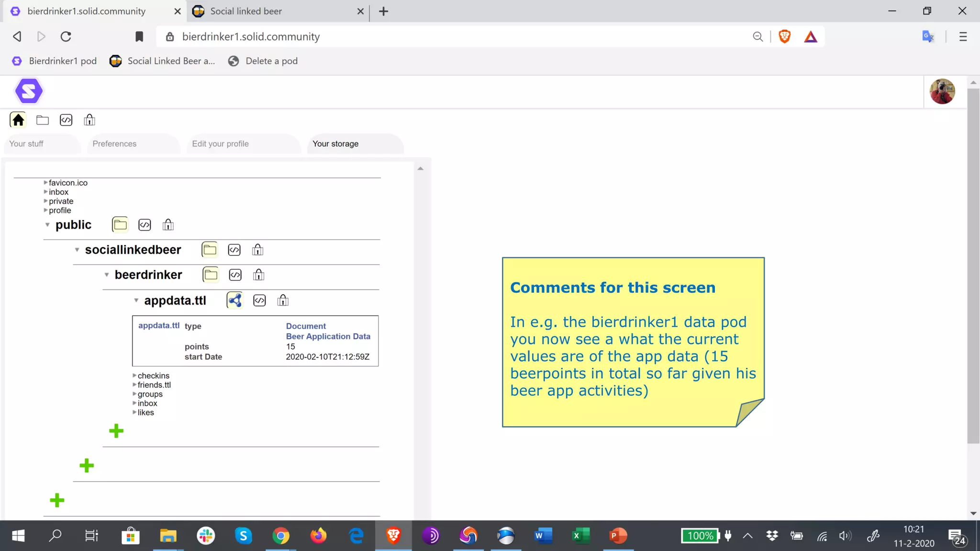The width and height of the screenshot is (980, 551).
Task: Click the appdata.ttl subject link
Action: click(159, 326)
